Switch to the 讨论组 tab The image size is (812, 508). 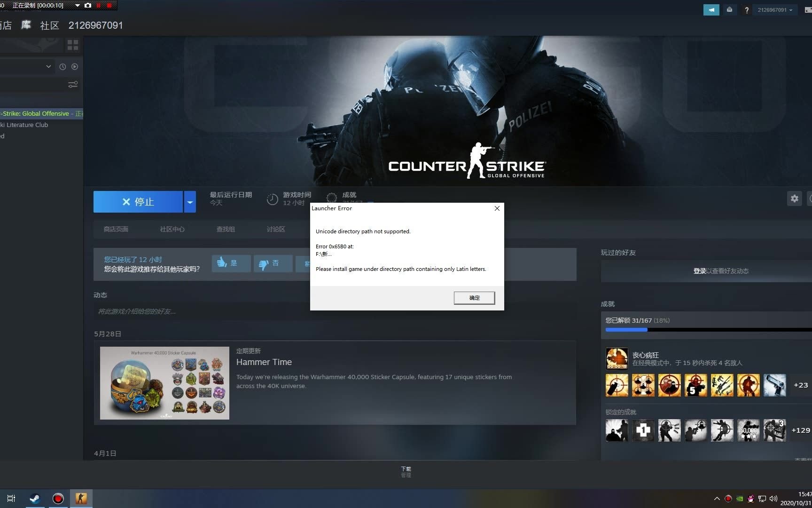click(x=275, y=229)
